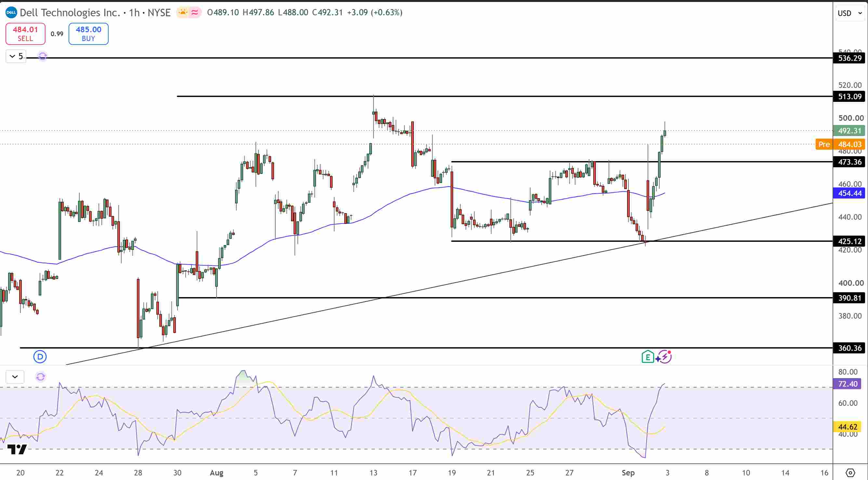This screenshot has width=868, height=480.
Task: Expand the collapsed indicators legend showing 5
Action: [16, 56]
